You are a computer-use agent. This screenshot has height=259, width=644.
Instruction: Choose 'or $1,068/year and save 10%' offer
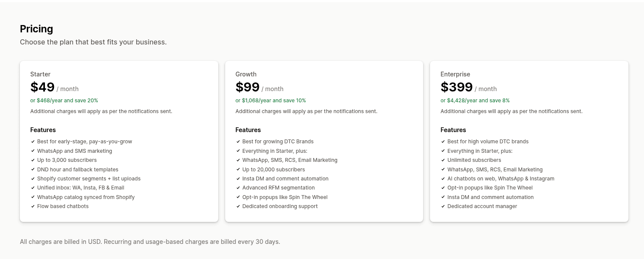[x=271, y=101]
